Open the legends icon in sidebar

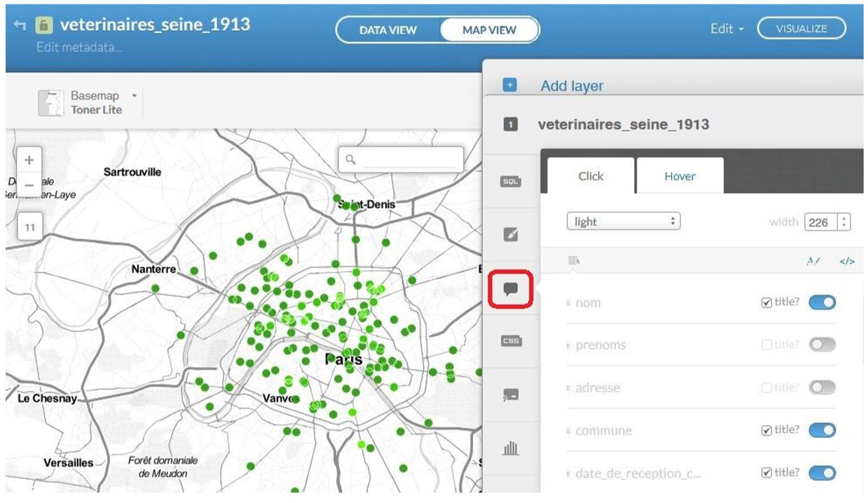[x=511, y=395]
